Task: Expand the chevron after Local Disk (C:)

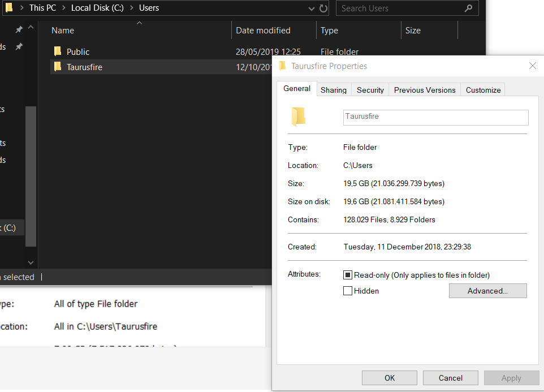Action: tap(132, 7)
